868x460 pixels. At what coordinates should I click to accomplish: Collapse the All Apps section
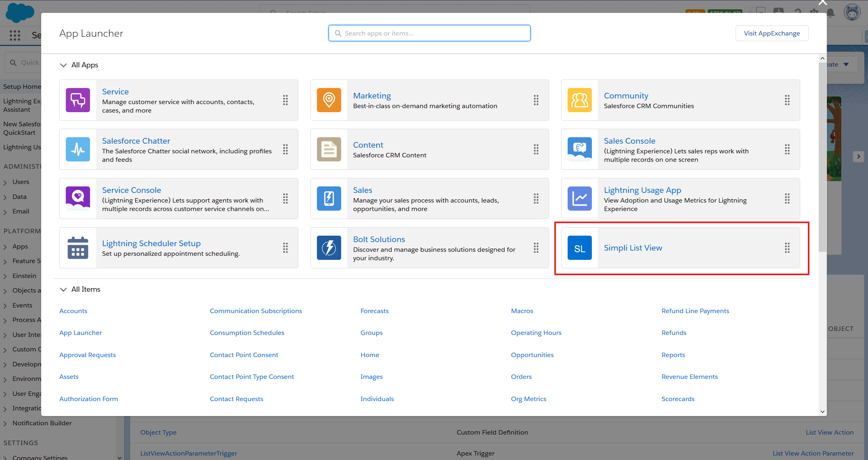[63, 65]
